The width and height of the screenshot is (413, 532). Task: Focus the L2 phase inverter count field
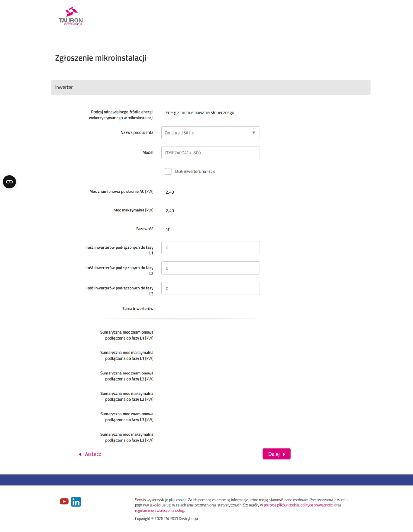(x=211, y=268)
